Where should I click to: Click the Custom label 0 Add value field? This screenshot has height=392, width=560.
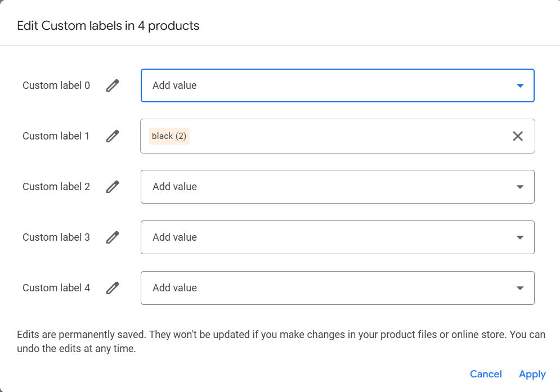(x=338, y=85)
